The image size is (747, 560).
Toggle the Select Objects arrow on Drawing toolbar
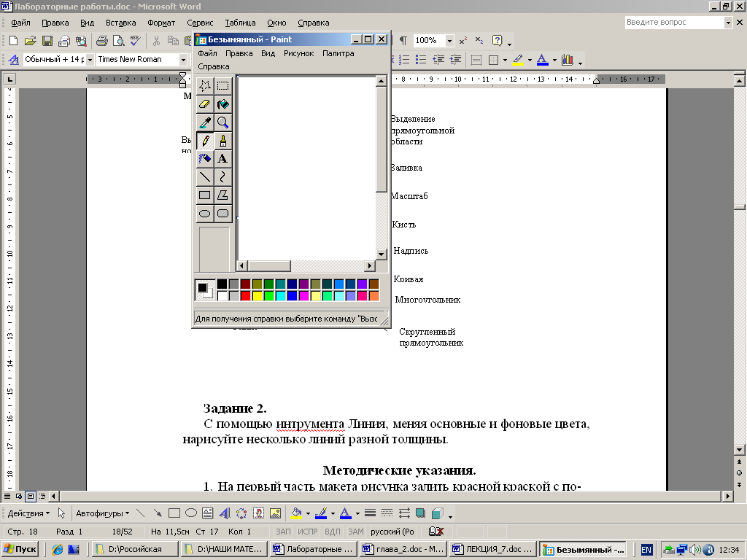click(61, 513)
